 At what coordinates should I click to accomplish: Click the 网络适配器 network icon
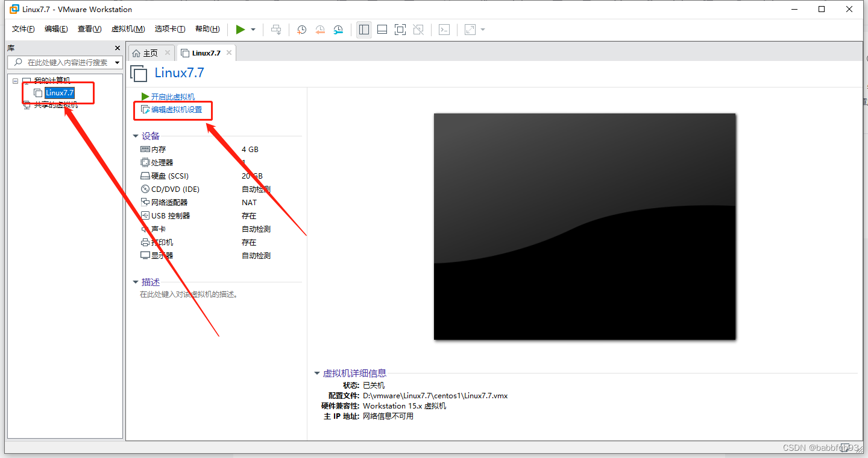pos(145,202)
